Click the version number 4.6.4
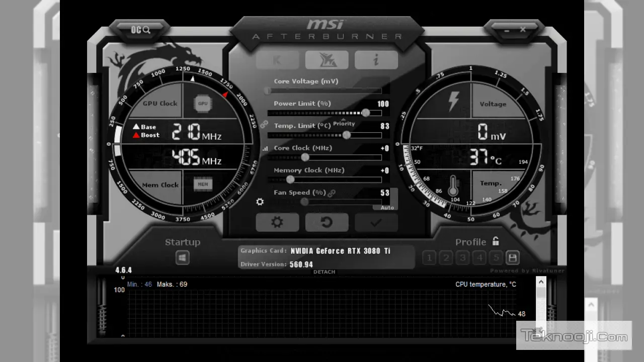This screenshot has height=362, width=644. 123,270
